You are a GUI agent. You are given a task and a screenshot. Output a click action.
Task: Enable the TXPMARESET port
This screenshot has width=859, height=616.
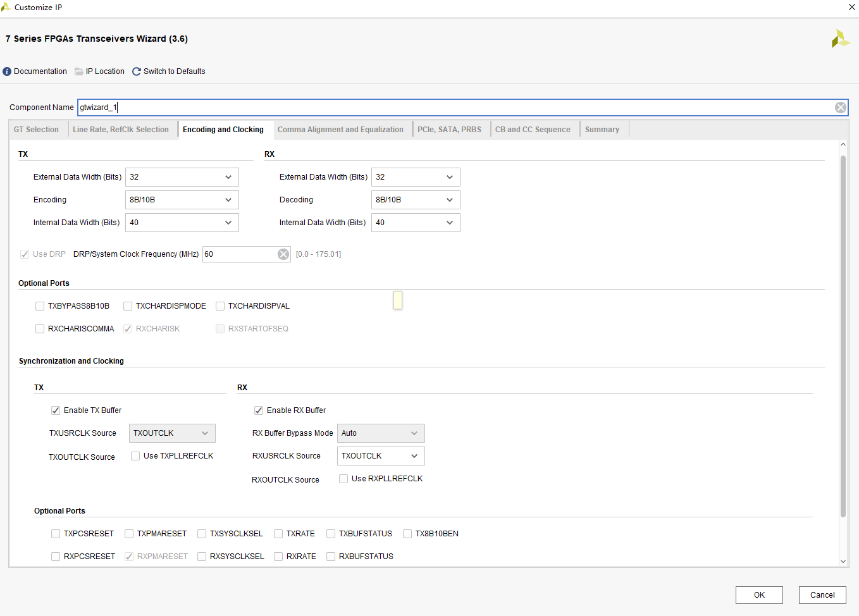tap(129, 534)
